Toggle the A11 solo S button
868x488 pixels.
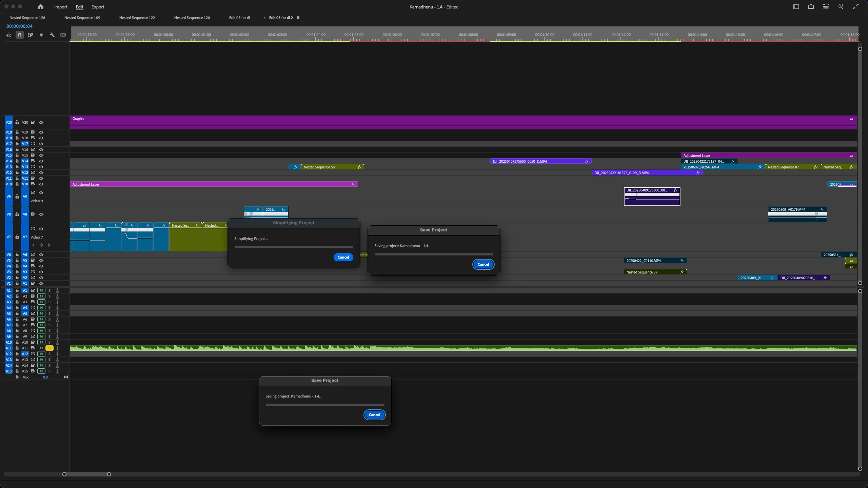tap(50, 348)
